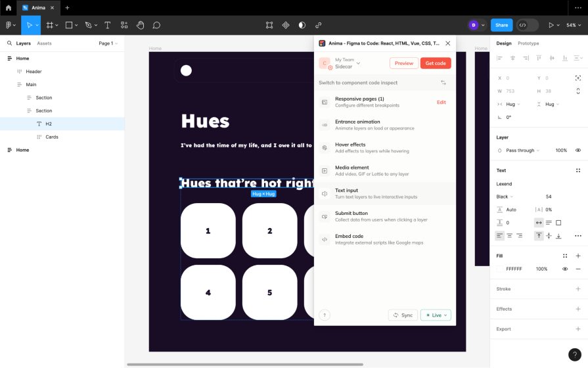Open the Pass through blend mode dropdown

click(522, 150)
